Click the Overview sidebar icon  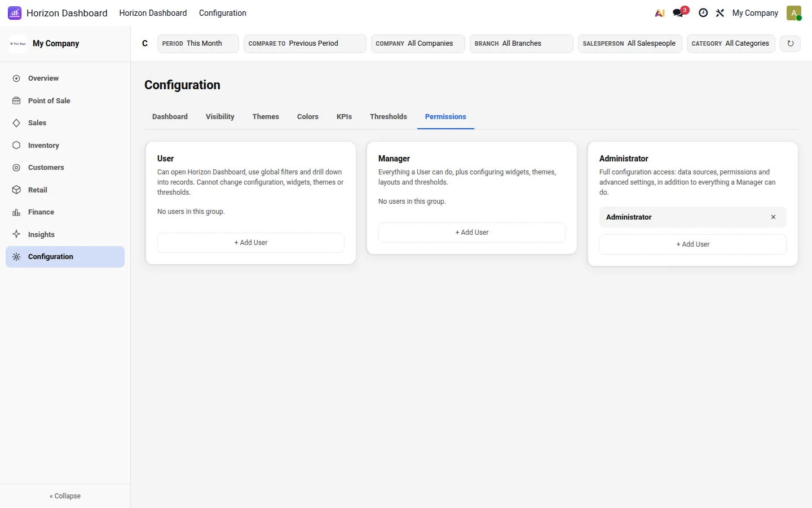(x=16, y=78)
